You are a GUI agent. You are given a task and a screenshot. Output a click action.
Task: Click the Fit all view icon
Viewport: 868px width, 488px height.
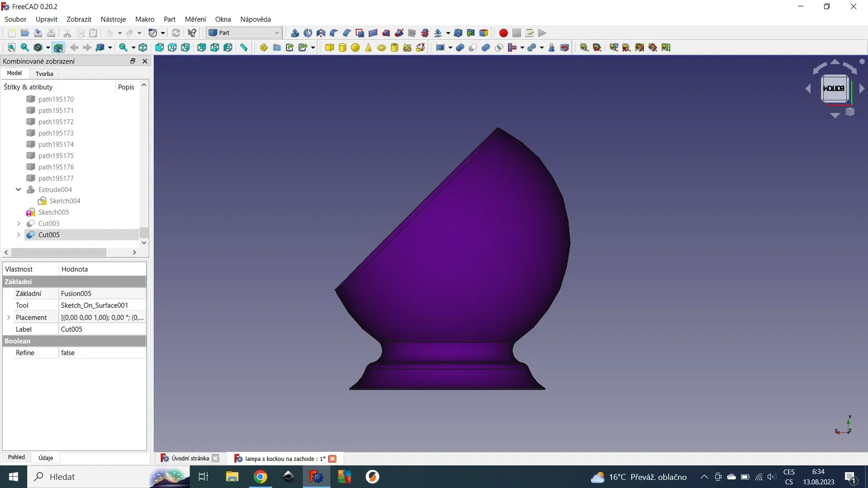click(11, 48)
